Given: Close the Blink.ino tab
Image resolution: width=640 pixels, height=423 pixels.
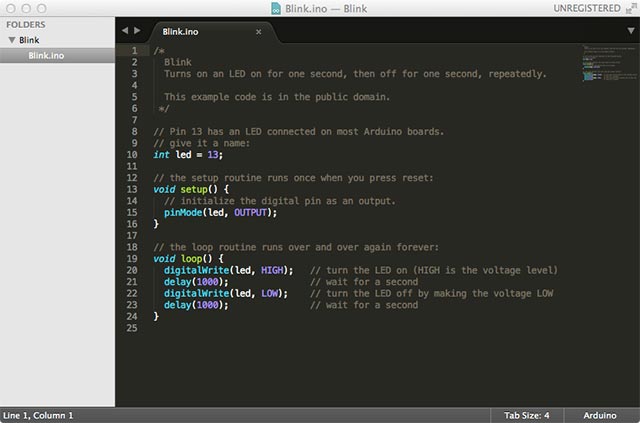Looking at the screenshot, I should (x=258, y=32).
